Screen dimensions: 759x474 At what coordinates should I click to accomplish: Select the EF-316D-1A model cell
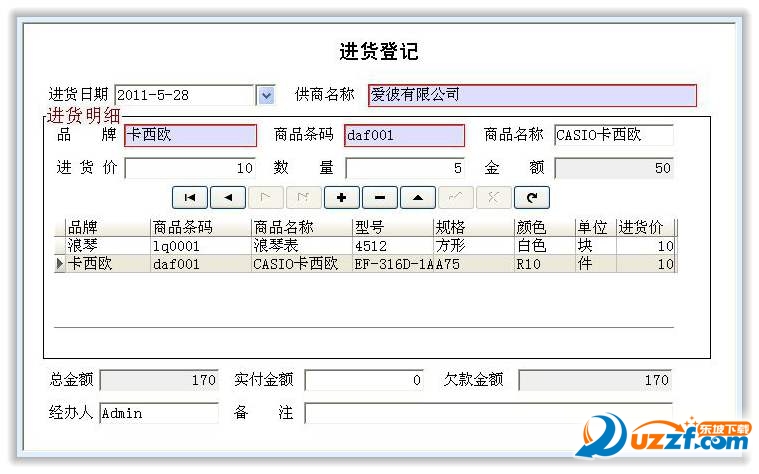click(393, 263)
